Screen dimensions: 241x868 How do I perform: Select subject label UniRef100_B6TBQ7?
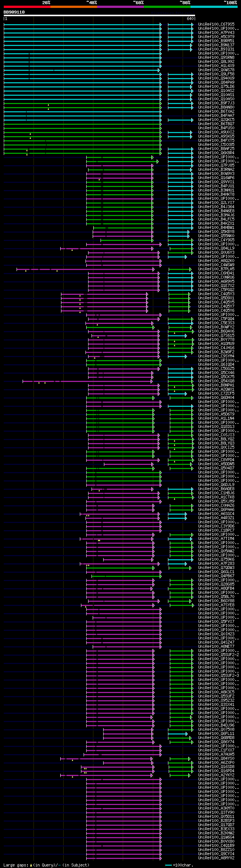click(x=216, y=124)
